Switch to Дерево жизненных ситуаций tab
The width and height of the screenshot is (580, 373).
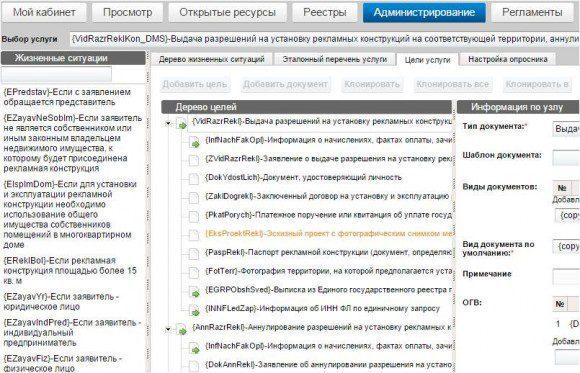[212, 59]
